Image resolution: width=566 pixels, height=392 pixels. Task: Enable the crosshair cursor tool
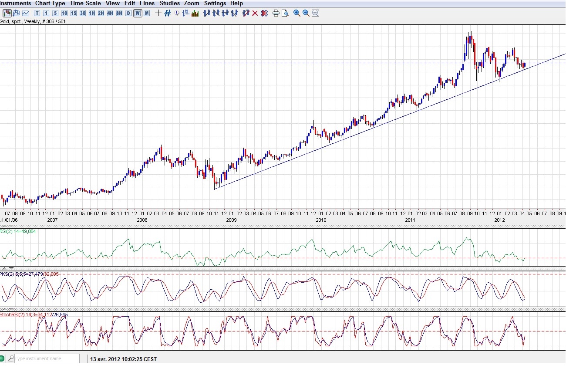coord(158,13)
